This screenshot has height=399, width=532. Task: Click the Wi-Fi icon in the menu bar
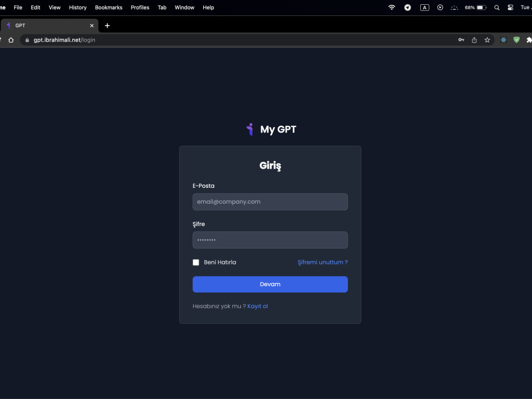point(391,7)
